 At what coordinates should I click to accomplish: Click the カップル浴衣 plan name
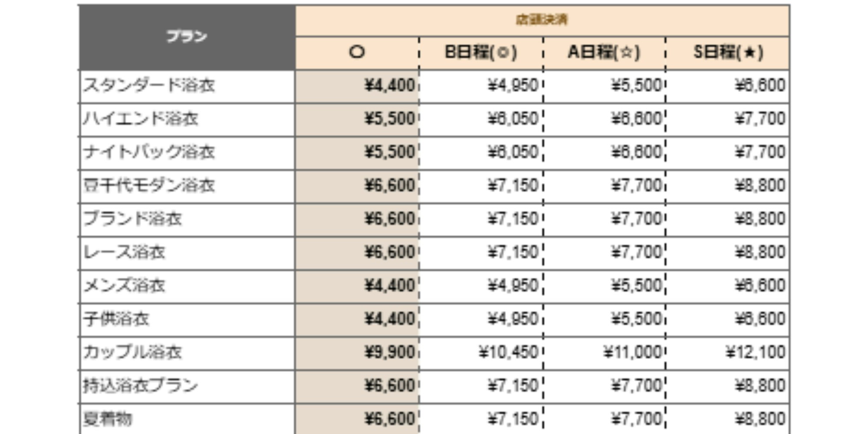(x=132, y=352)
